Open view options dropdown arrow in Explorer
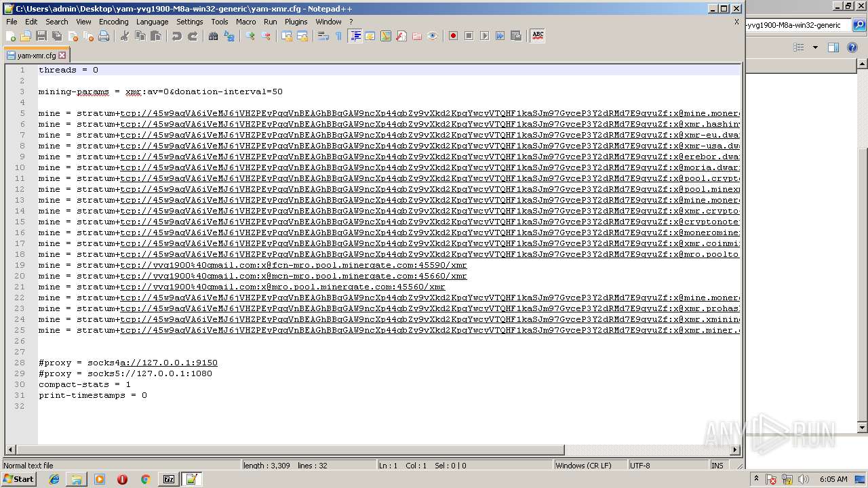Image resolution: width=868 pixels, height=488 pixels. [815, 47]
